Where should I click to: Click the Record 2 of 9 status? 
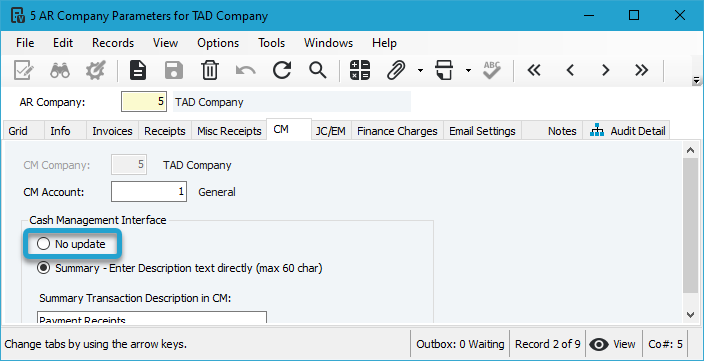(547, 344)
